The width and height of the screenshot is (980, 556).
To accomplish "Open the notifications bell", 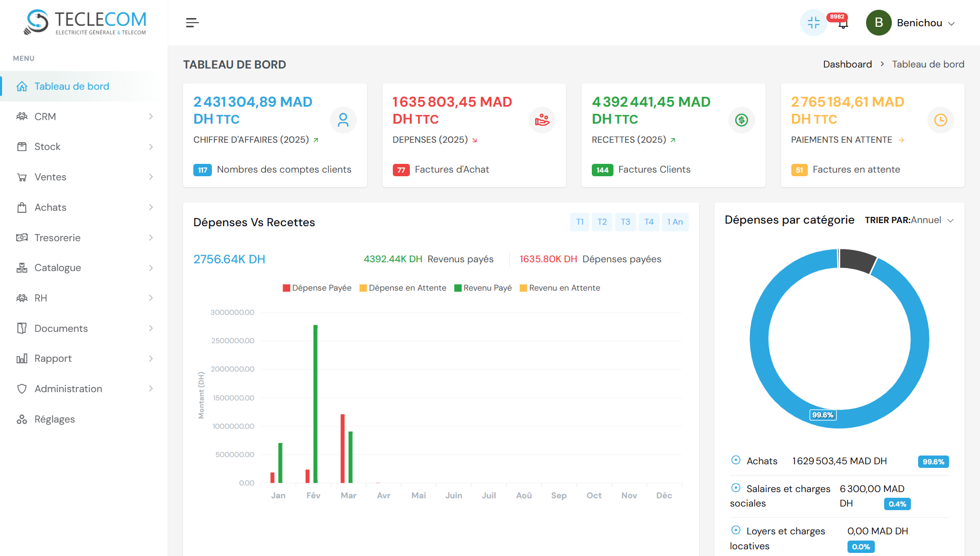I will (843, 24).
